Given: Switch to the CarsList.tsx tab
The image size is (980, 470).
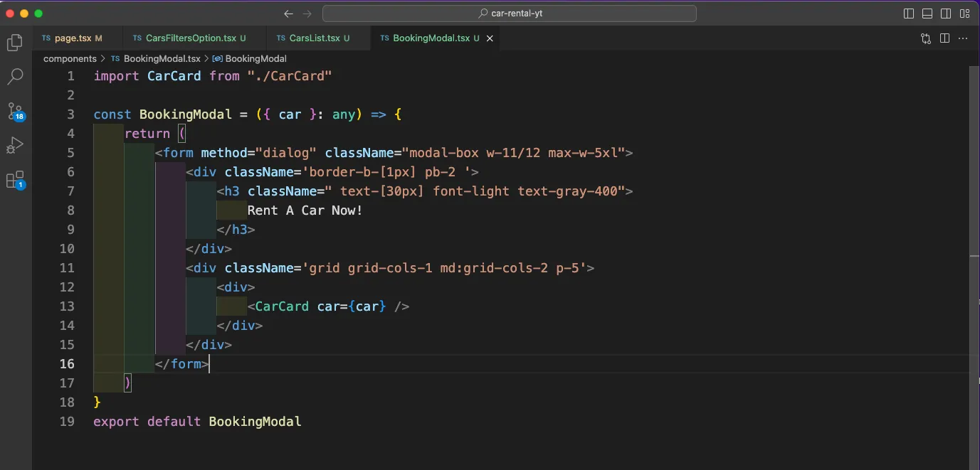Looking at the screenshot, I should pyautogui.click(x=319, y=38).
